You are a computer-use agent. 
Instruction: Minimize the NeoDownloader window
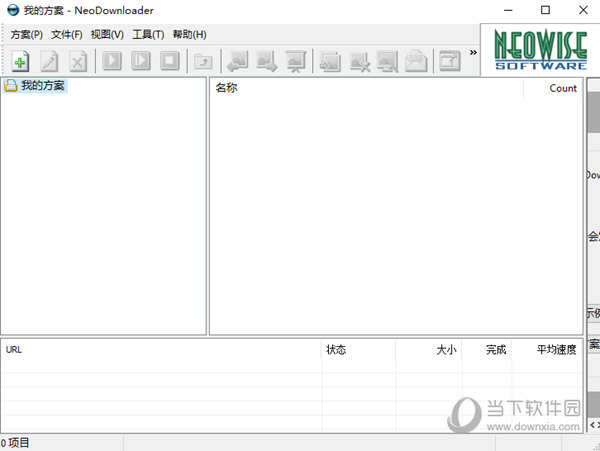[508, 10]
